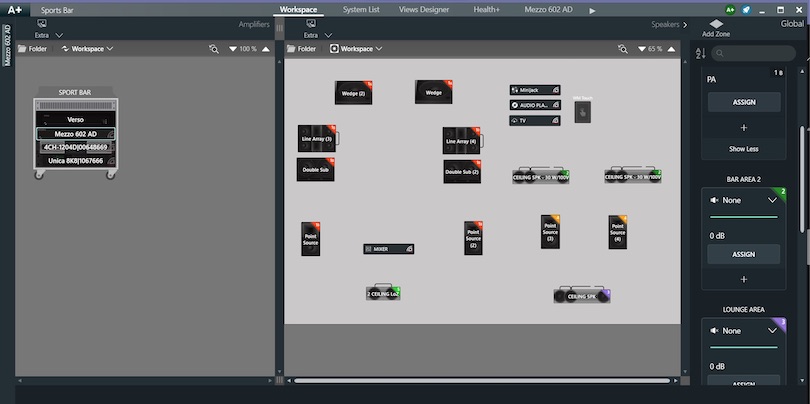This screenshot has width=810, height=404.
Task: Click the zoom search icon in speakers workspace
Action: [x=623, y=48]
